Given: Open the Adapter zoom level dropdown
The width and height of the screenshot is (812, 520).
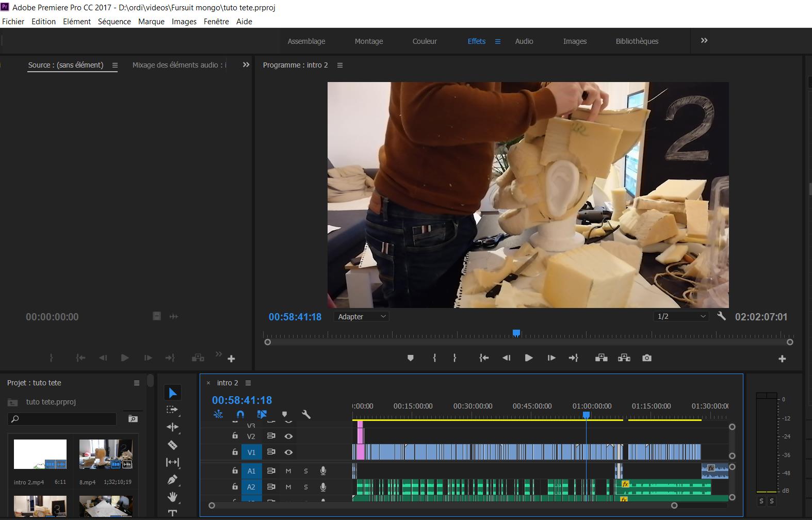Looking at the screenshot, I should click(361, 317).
